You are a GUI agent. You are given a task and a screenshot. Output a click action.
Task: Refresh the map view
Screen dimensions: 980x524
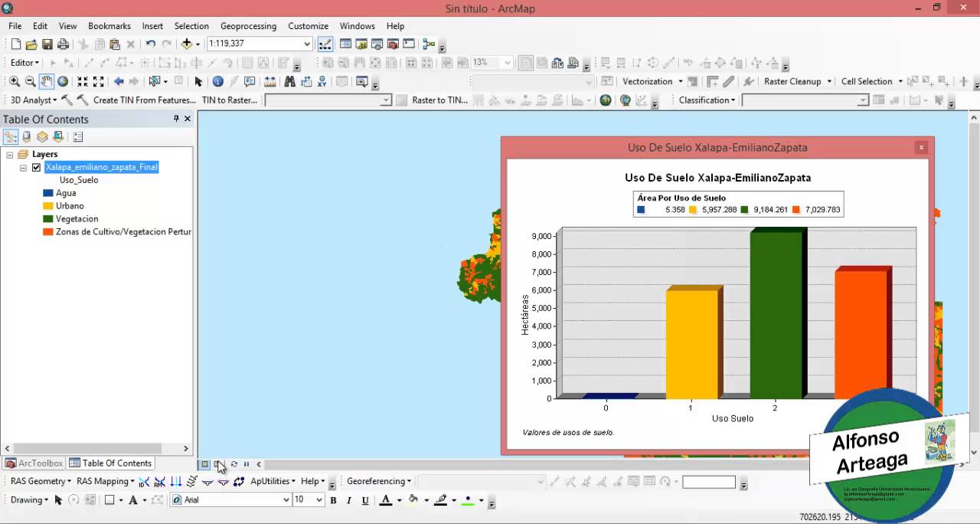[234, 464]
